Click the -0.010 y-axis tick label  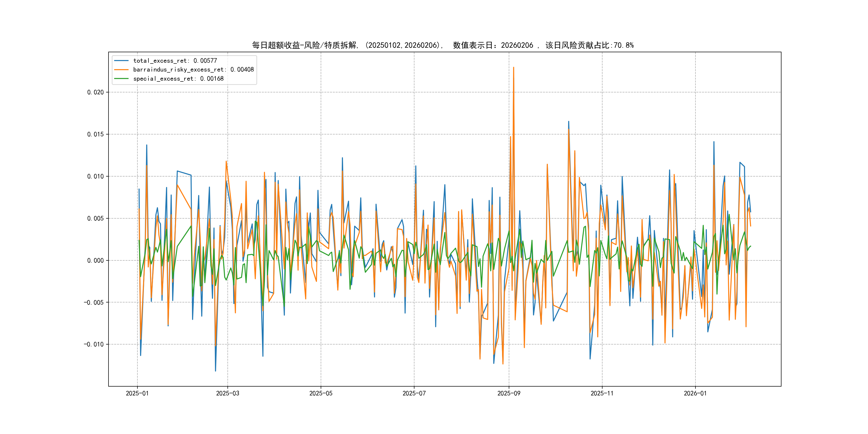coord(94,344)
